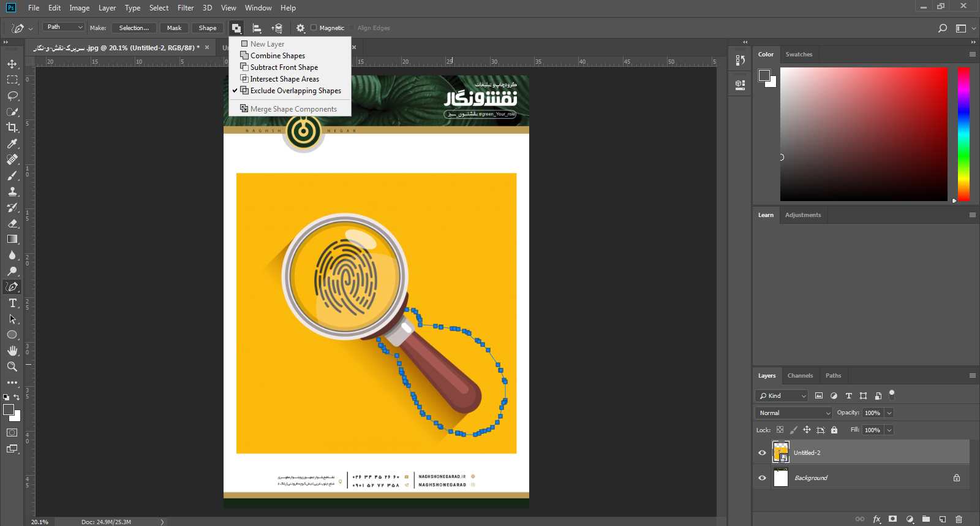Open the Path mode dropdown
Screen dimensions: 980x526
point(63,27)
